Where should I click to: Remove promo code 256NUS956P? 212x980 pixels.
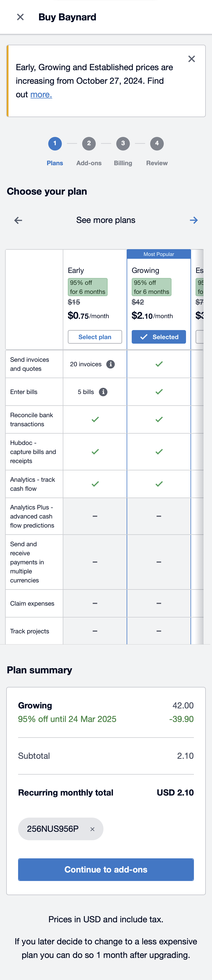[92, 829]
